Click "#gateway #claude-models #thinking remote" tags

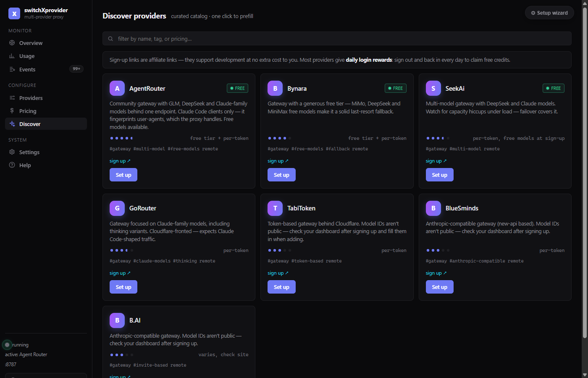(163, 261)
